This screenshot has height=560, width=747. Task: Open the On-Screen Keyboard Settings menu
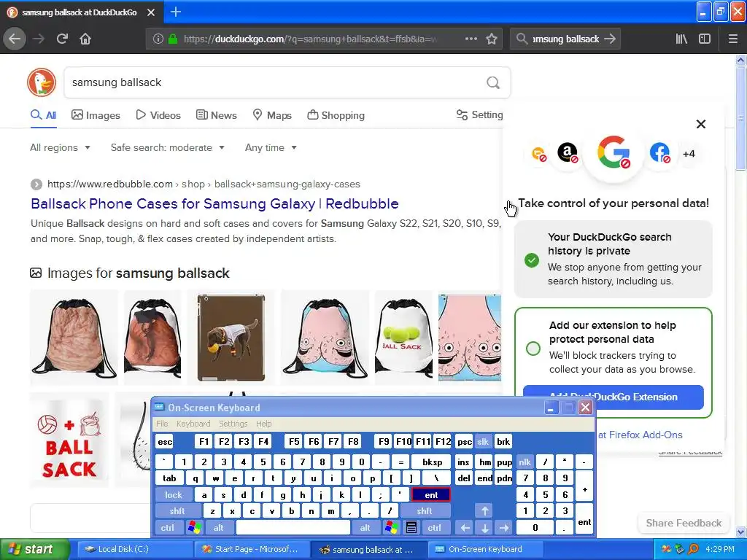[x=233, y=424]
